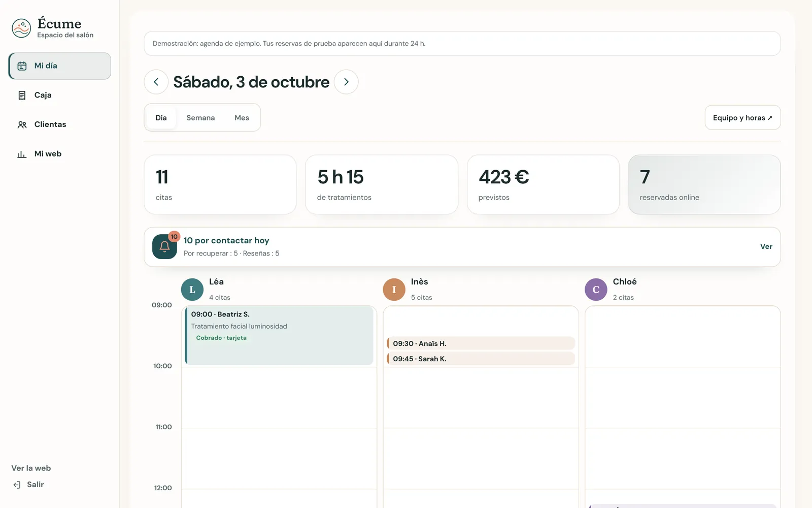This screenshot has width=812, height=508.
Task: Select Inès's avatar circle
Action: click(x=394, y=290)
